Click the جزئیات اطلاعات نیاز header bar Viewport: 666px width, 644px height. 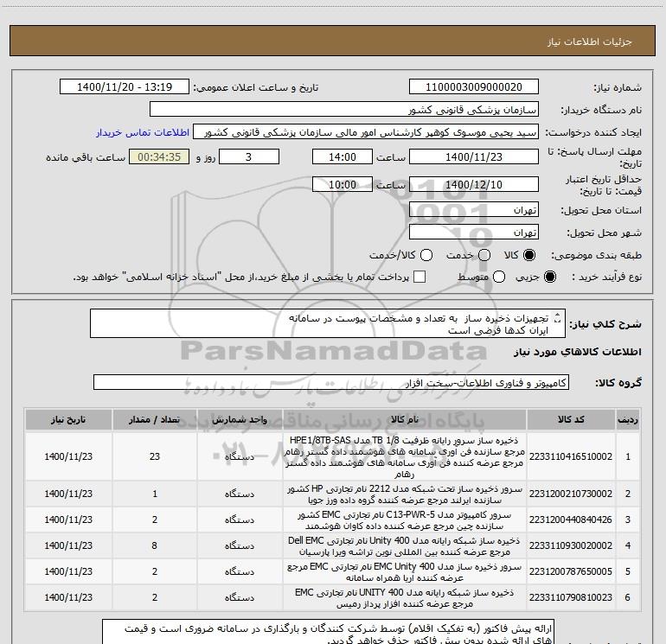point(332,41)
